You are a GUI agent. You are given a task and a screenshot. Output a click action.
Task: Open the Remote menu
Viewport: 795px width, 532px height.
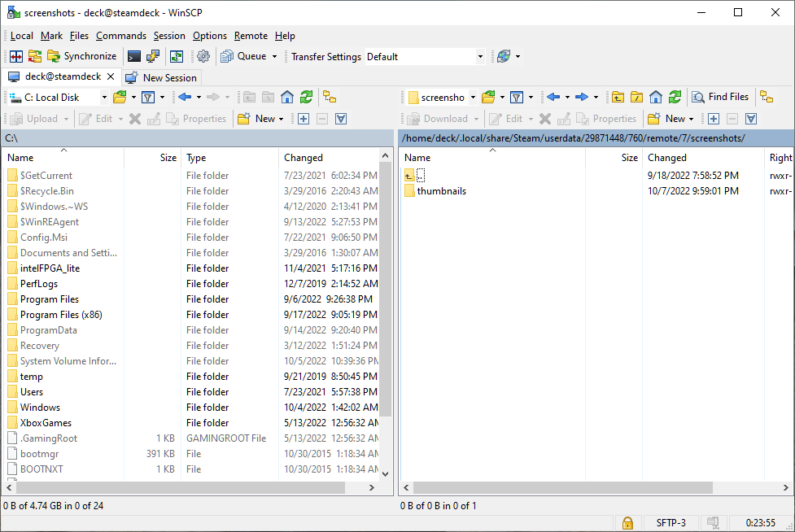(251, 36)
